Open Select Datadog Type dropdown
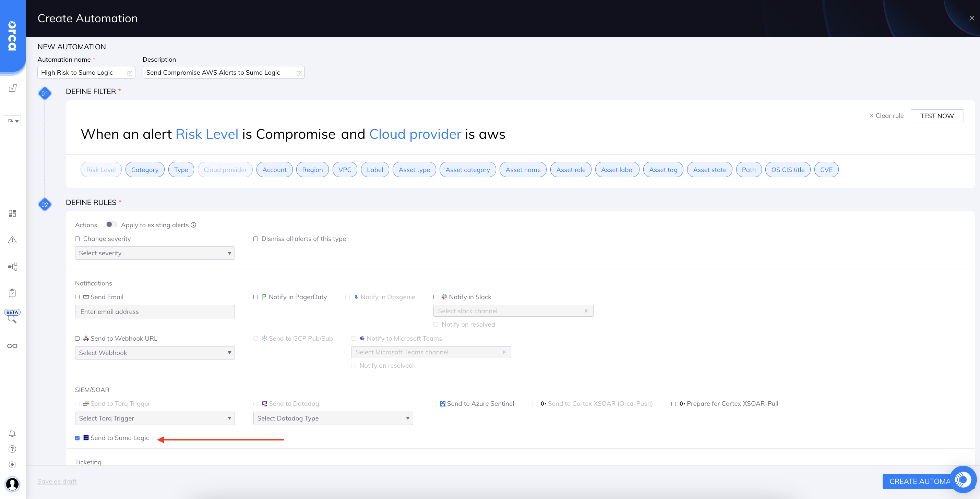 tap(333, 418)
